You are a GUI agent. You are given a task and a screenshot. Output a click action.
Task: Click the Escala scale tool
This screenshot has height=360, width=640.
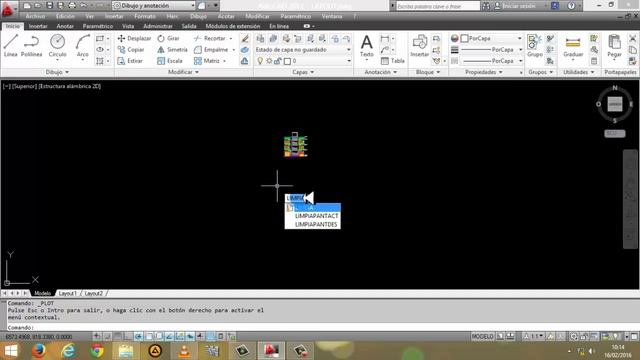[170, 61]
